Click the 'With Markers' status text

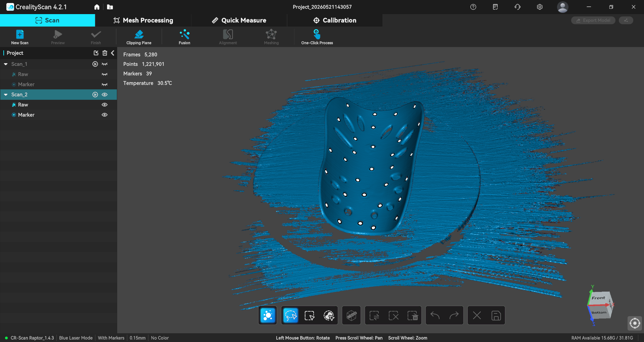point(111,338)
